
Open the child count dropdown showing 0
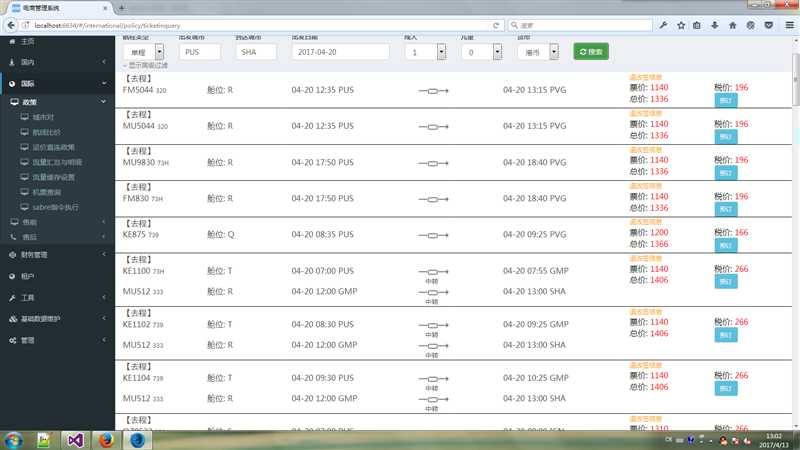coord(482,52)
